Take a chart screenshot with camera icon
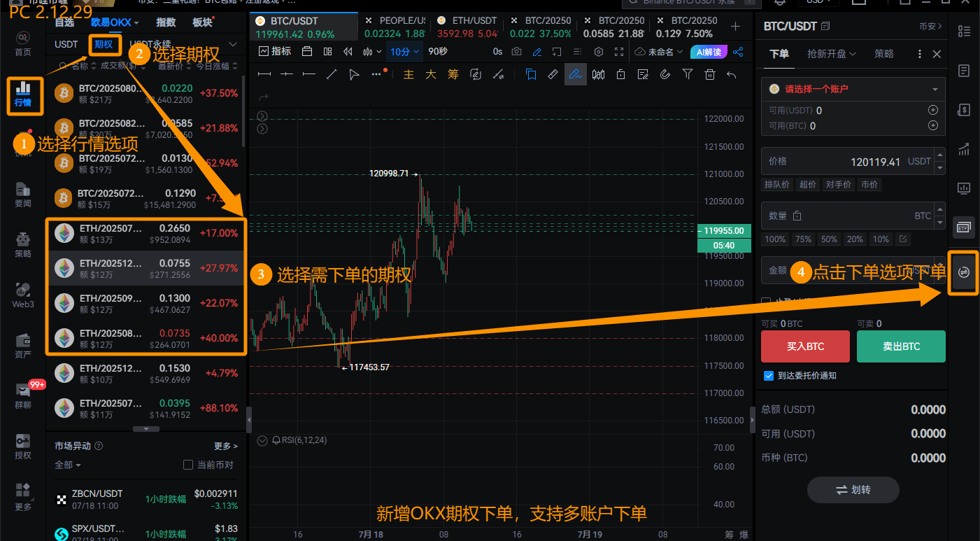Screen dimensions: 980x541 (x=516, y=51)
